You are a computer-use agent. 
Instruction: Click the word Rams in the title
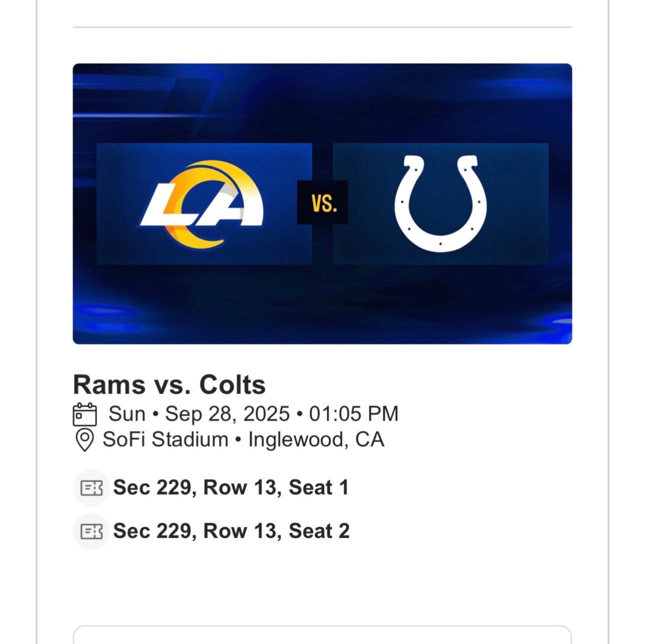click(110, 385)
